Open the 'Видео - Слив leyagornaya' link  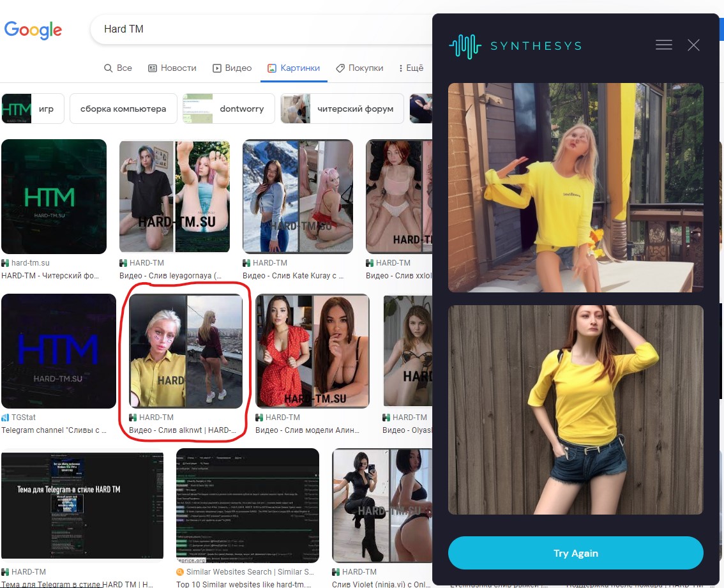click(170, 276)
